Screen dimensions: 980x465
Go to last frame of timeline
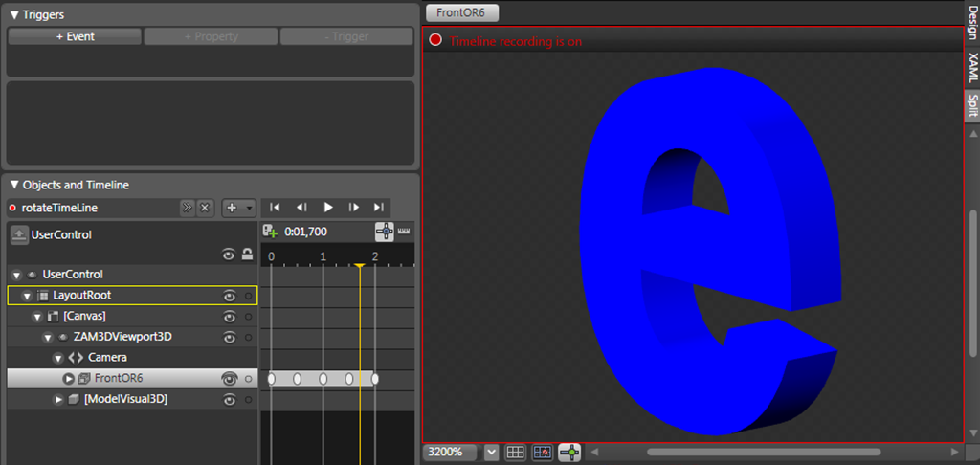coord(379,208)
